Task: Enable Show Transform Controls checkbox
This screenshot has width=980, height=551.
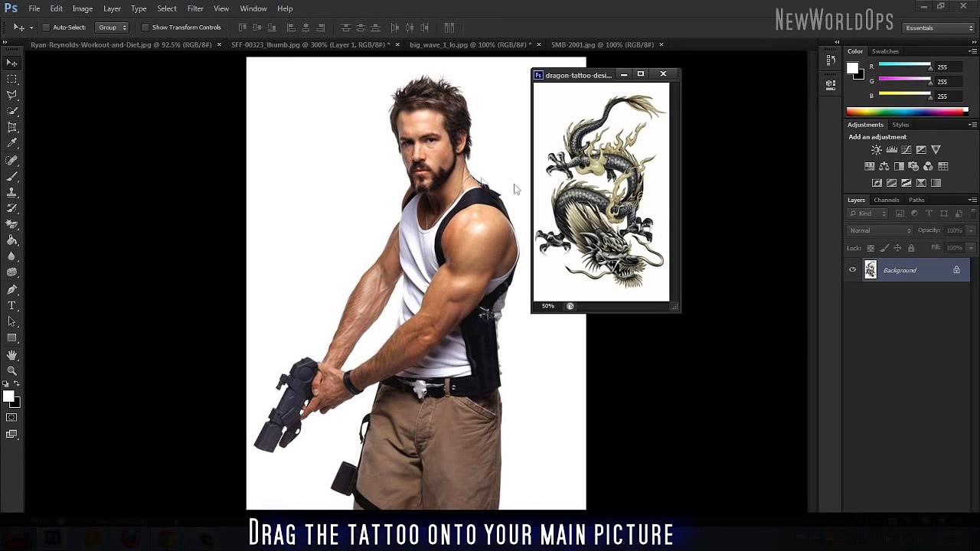Action: click(145, 28)
